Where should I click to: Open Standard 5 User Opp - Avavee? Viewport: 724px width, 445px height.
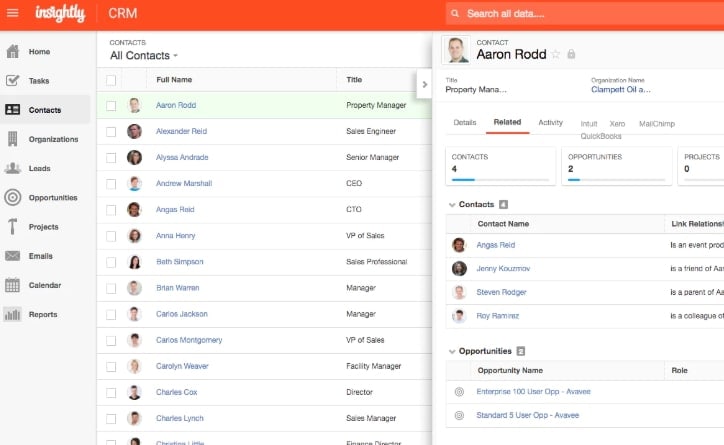point(527,415)
